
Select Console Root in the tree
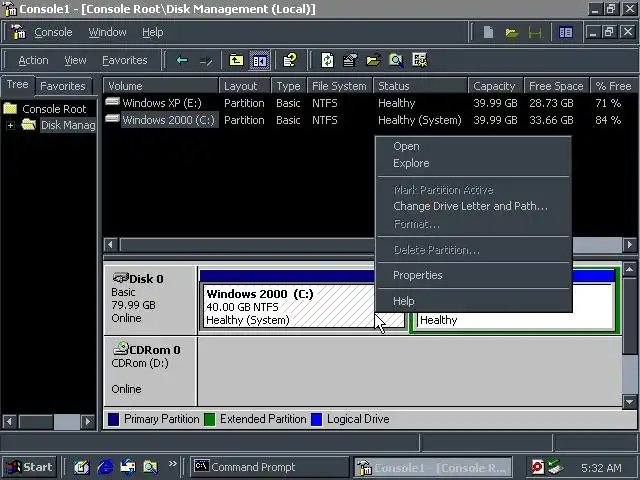54,109
